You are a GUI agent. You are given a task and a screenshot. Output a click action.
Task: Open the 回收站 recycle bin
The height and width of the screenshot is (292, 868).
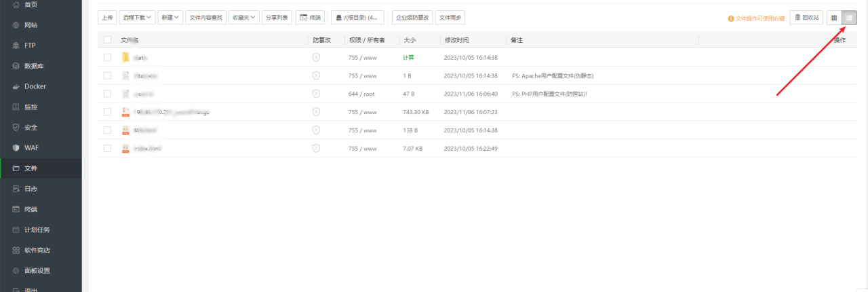pyautogui.click(x=806, y=18)
